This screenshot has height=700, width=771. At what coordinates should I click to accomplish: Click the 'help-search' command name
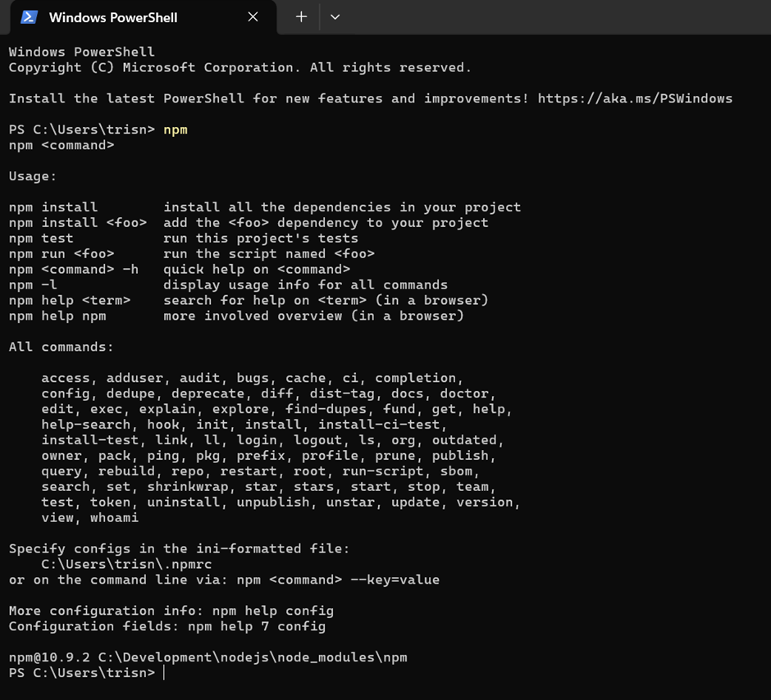click(86, 425)
